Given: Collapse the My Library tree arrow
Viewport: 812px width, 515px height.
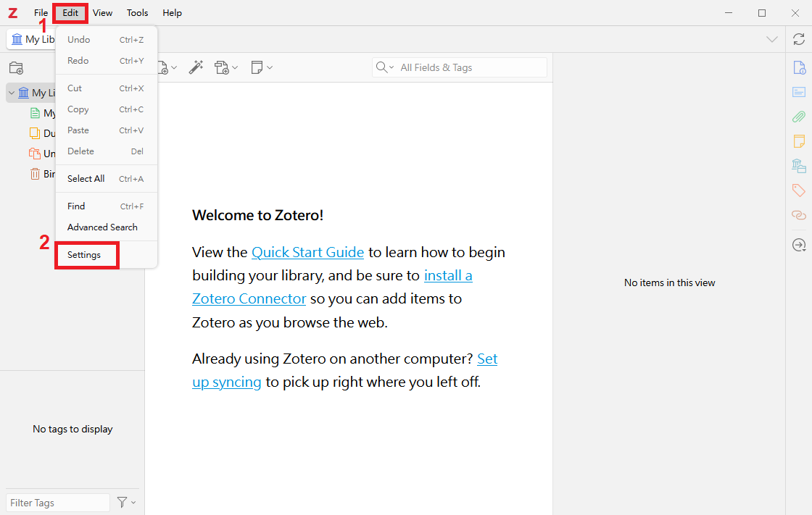Looking at the screenshot, I should (12, 93).
